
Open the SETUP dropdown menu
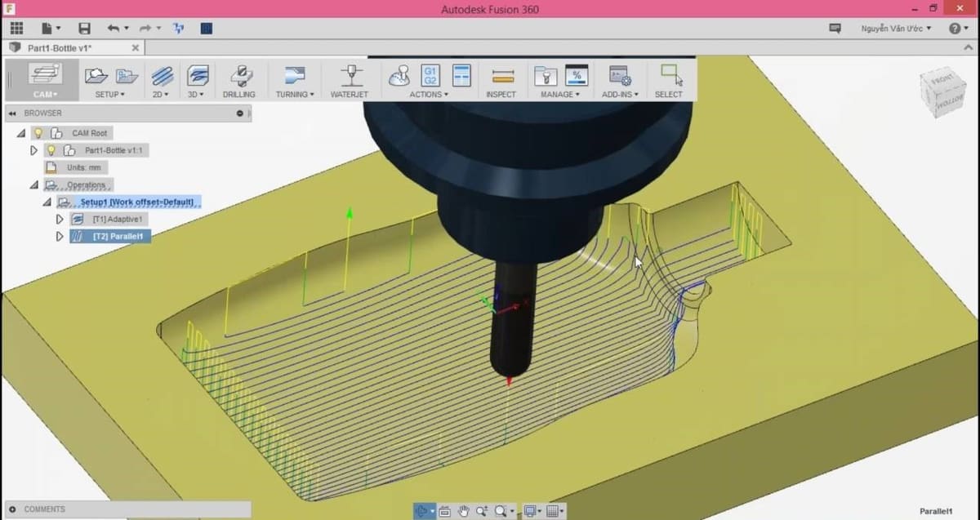tap(109, 95)
